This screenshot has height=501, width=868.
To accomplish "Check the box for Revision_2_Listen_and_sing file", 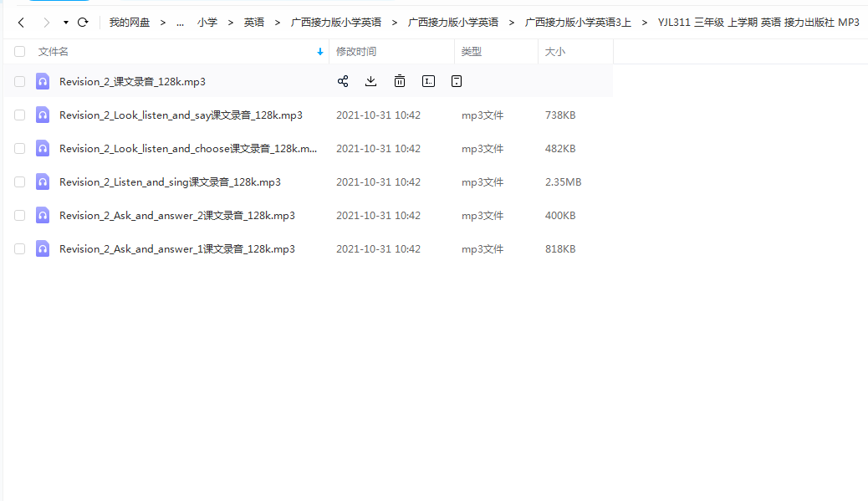I will click(x=20, y=181).
